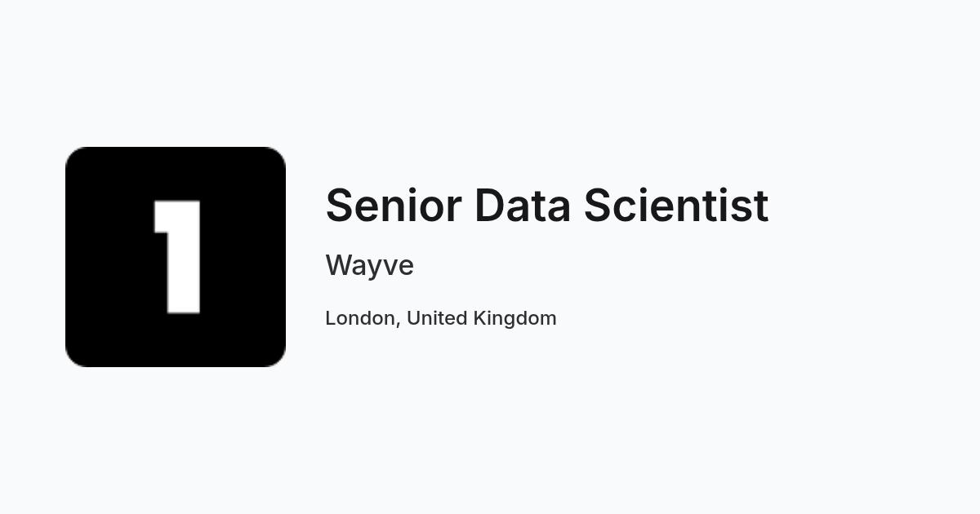Click the black Wayve logo square
Screen dimensions: 980x514
coord(176,257)
